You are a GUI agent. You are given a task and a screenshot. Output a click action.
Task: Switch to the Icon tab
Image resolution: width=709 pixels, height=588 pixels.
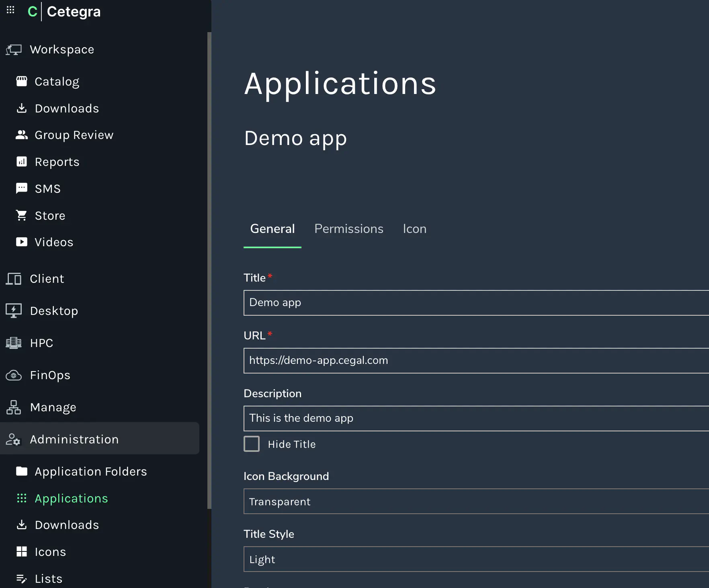tap(415, 229)
